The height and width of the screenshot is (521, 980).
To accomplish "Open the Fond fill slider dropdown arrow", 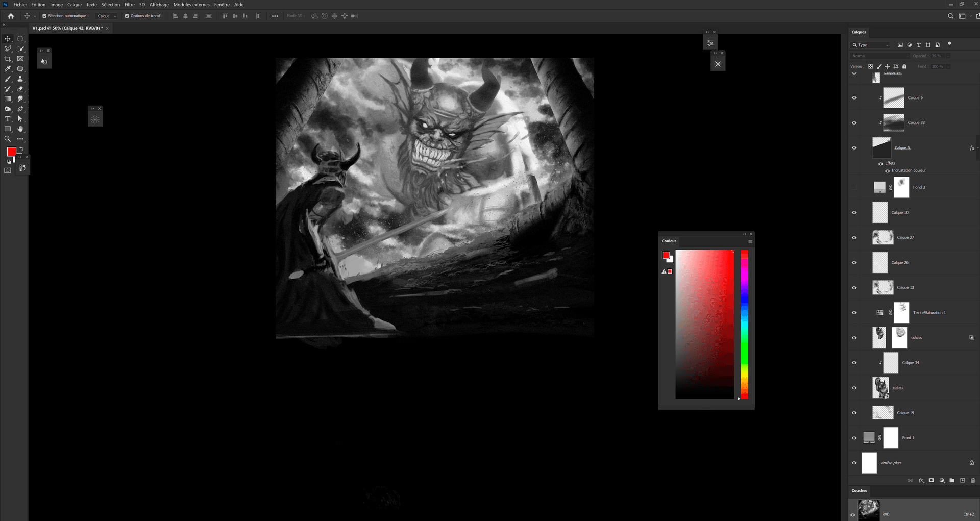I will tap(948, 66).
